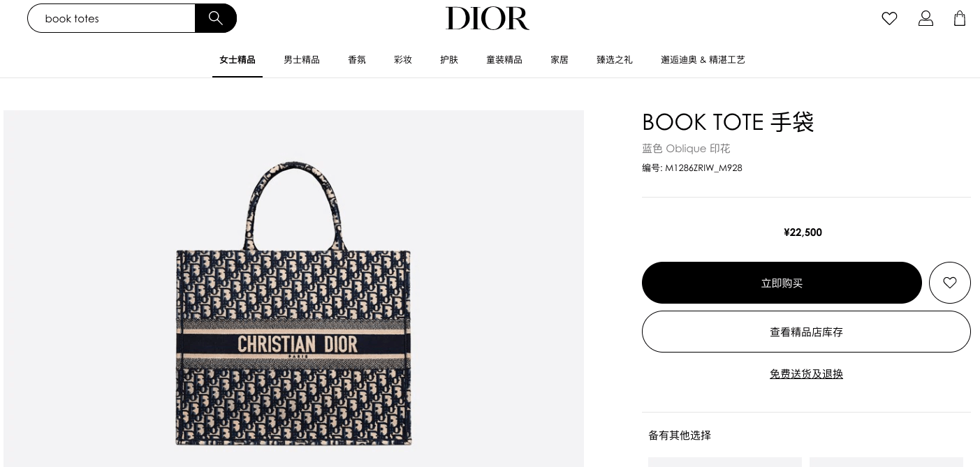
Task: Open the account profile icon
Action: pyautogui.click(x=926, y=18)
